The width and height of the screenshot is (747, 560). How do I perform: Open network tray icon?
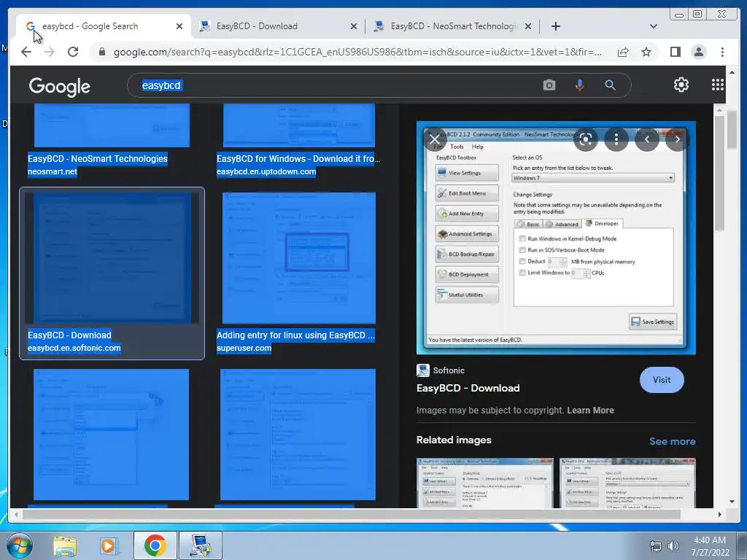(x=656, y=546)
